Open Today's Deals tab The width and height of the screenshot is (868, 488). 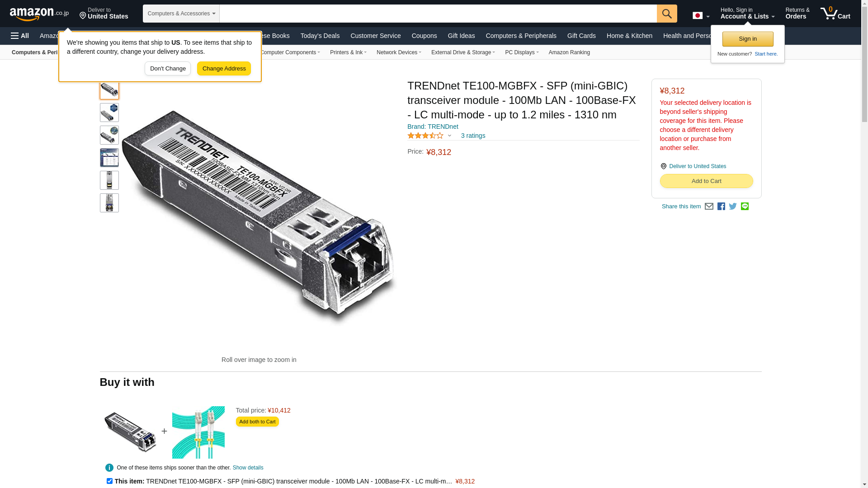coord(320,36)
